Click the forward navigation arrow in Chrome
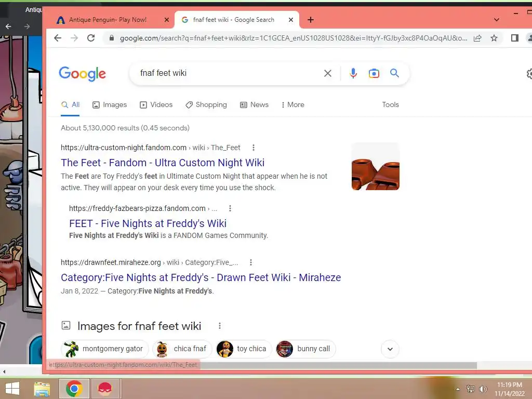Screen dimensions: 532x399 coord(74,38)
